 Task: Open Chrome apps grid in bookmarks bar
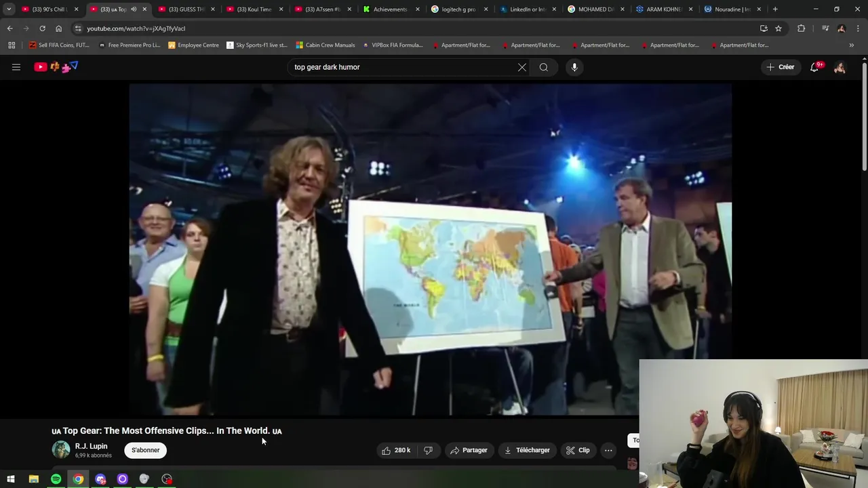12,45
